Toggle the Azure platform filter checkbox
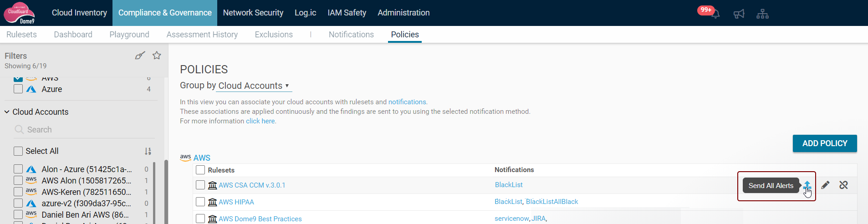 18,89
